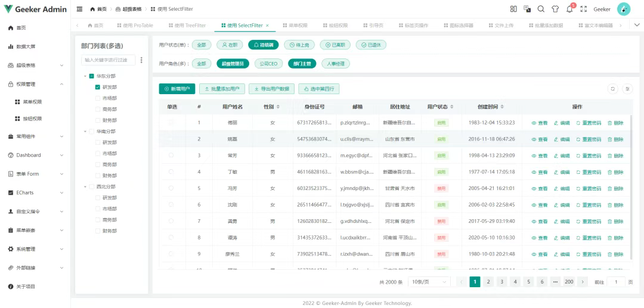Switch to the 使用 TreeFilter tab
Screen dimensions: 644x308
pyautogui.click(x=187, y=26)
